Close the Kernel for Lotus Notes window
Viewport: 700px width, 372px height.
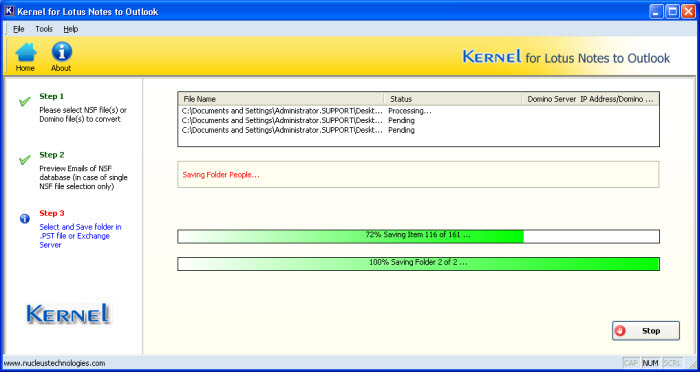coord(688,12)
